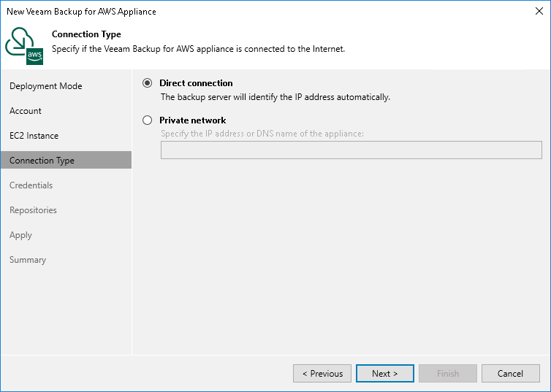Click the Apply step in sidebar

(x=20, y=235)
